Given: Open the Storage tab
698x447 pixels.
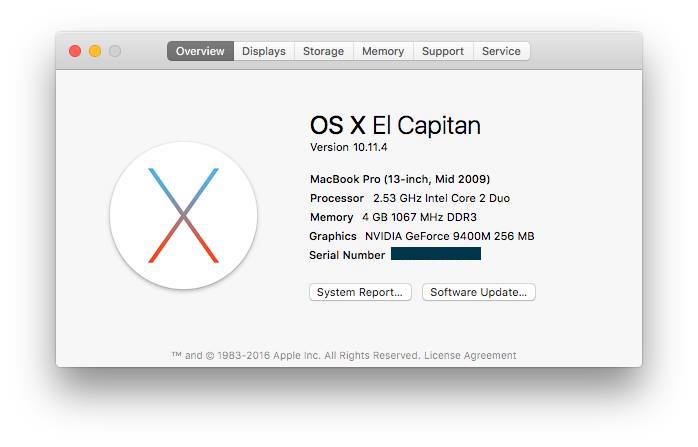Looking at the screenshot, I should tap(324, 51).
